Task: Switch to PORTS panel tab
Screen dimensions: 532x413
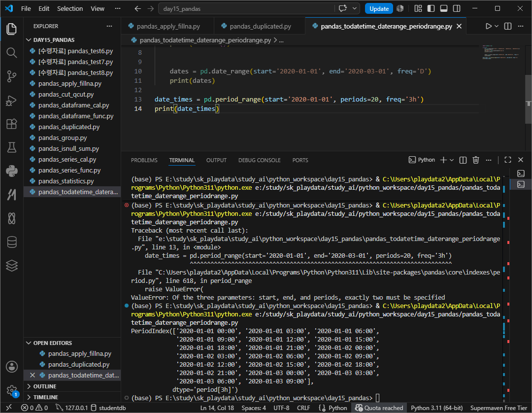Action: tap(300, 160)
